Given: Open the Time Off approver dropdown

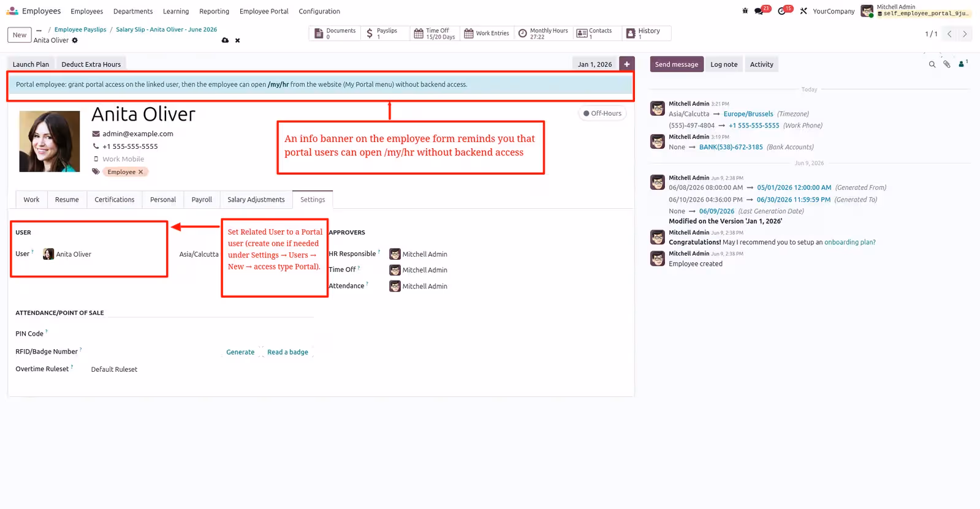Looking at the screenshot, I should [x=424, y=270].
